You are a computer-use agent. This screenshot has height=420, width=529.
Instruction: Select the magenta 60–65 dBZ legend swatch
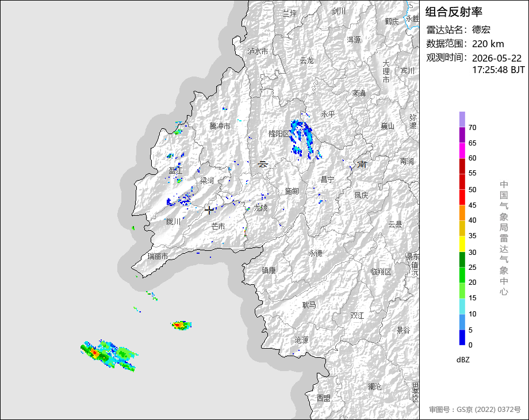pos(462,150)
